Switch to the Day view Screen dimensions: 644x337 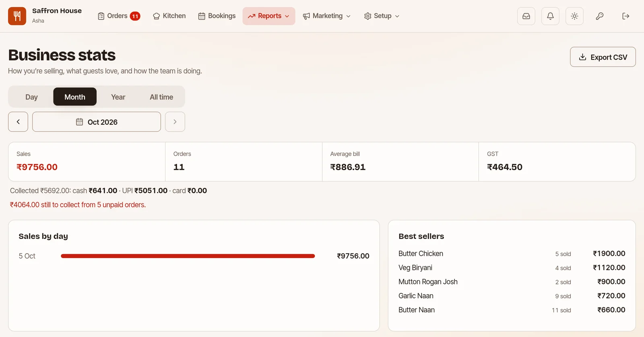[x=31, y=97]
